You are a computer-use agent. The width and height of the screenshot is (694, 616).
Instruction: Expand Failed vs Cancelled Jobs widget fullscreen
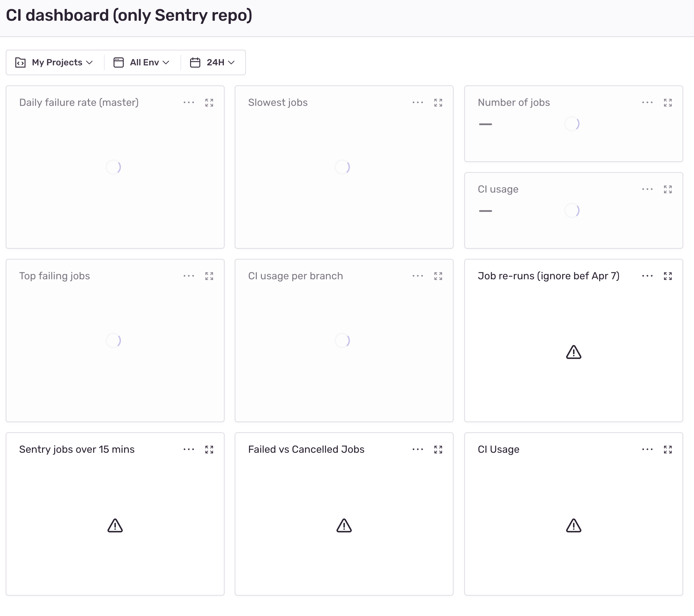[x=438, y=449]
